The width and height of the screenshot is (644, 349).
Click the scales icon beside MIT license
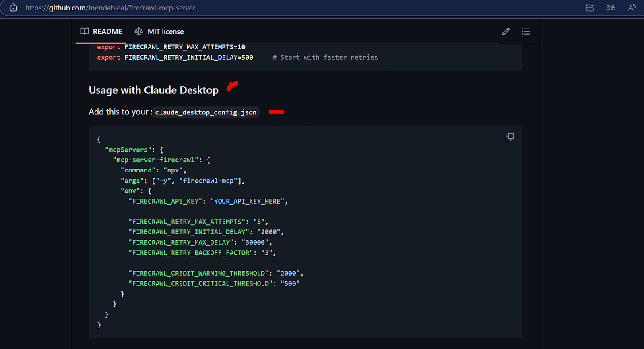point(139,31)
